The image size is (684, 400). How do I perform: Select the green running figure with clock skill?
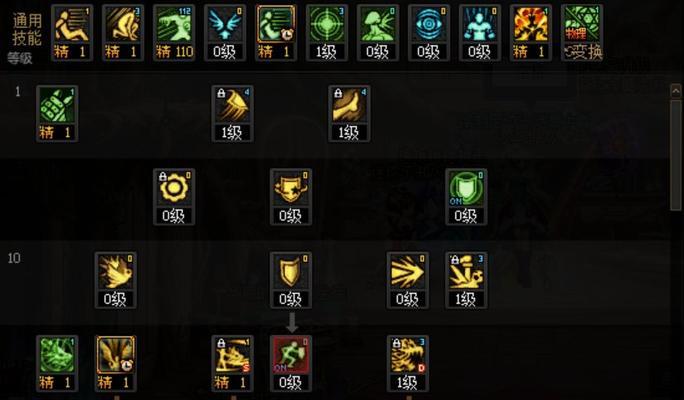tap(276, 33)
